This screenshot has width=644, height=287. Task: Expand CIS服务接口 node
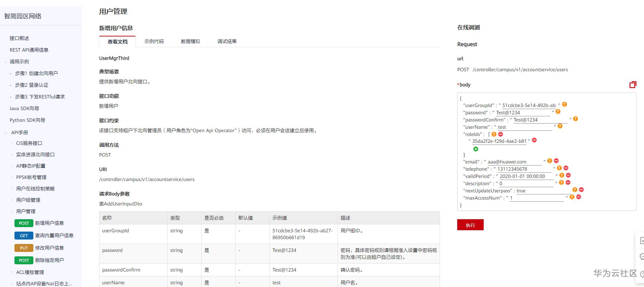[x=12, y=143]
